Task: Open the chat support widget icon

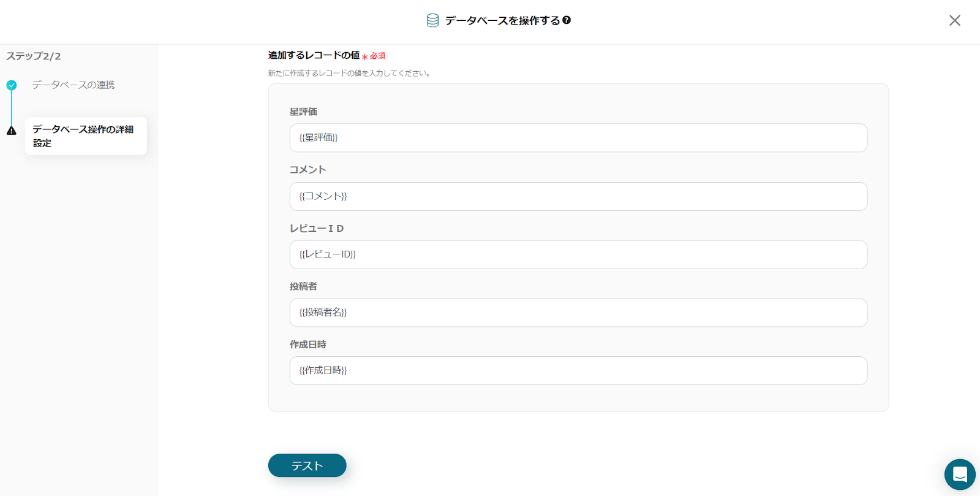Action: click(960, 475)
